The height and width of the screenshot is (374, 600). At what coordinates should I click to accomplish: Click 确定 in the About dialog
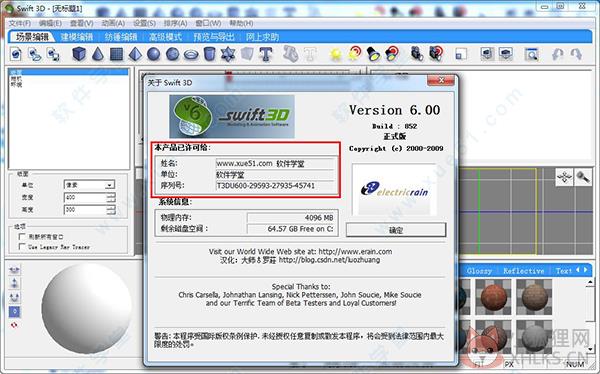pos(396,230)
